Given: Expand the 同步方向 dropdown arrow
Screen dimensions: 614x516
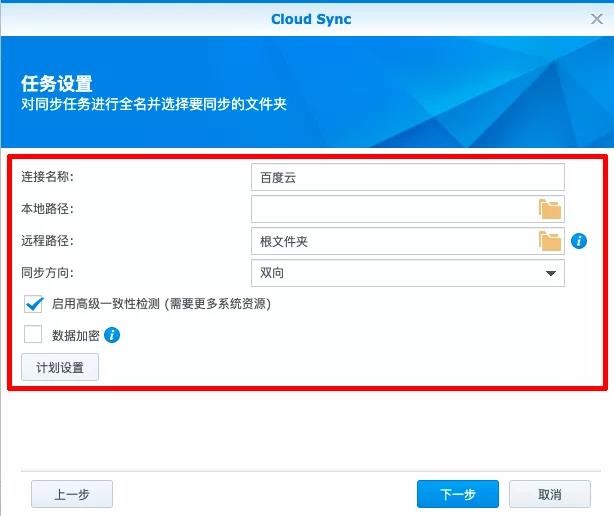Looking at the screenshot, I should coord(551,273).
